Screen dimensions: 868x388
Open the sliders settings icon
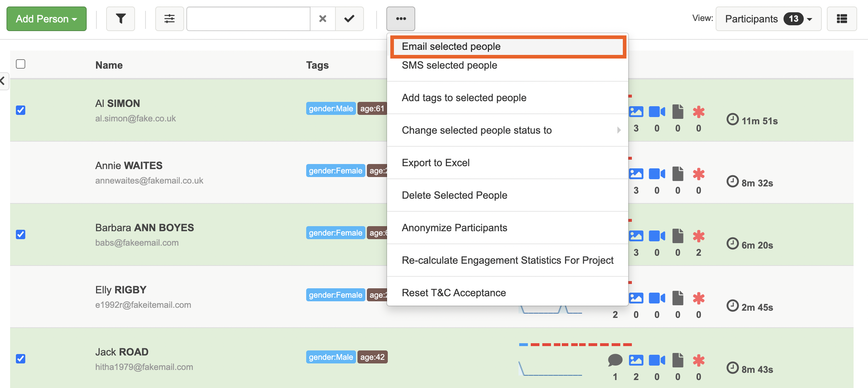coord(169,19)
